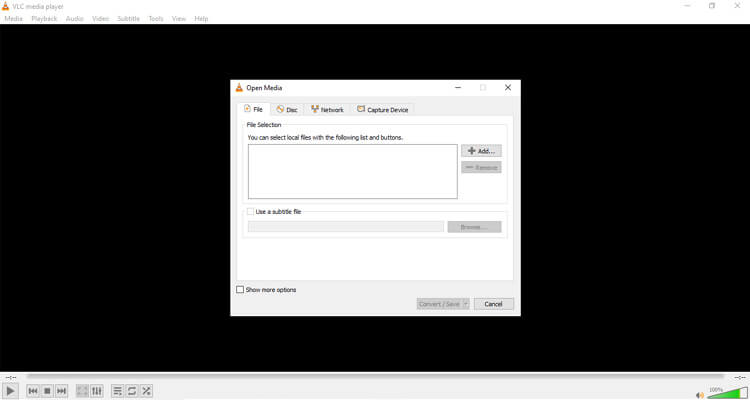Open the Playback menu
This screenshot has height=400, width=750.
coord(44,19)
